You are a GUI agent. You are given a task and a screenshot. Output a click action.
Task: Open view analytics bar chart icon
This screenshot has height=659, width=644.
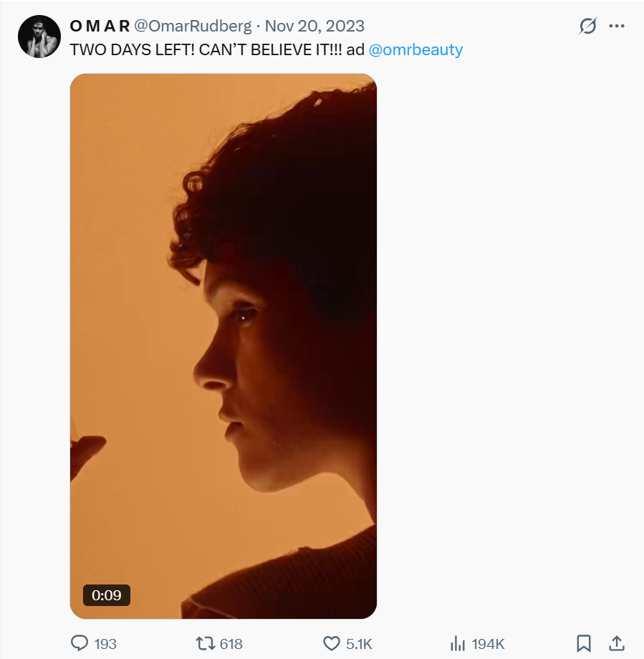click(458, 643)
